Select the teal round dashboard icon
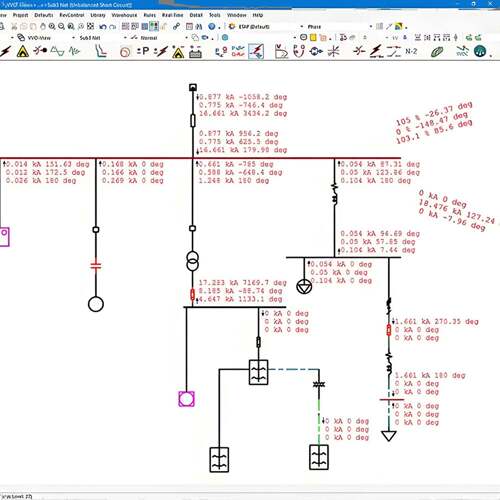 (x=480, y=52)
